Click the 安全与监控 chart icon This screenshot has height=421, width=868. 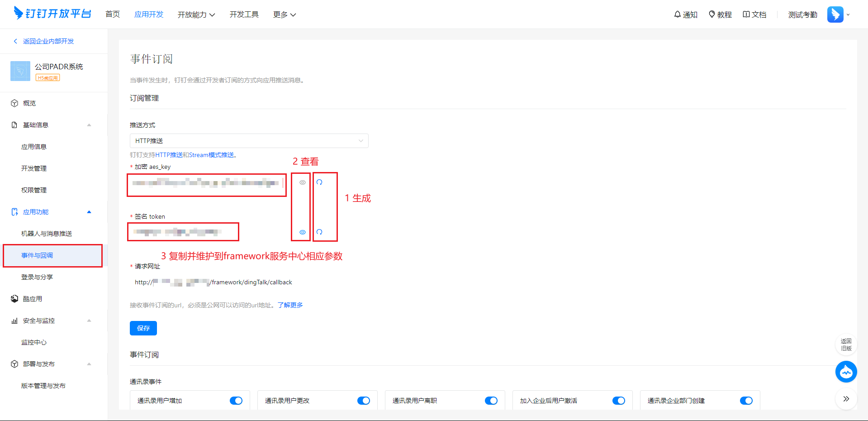tap(14, 321)
